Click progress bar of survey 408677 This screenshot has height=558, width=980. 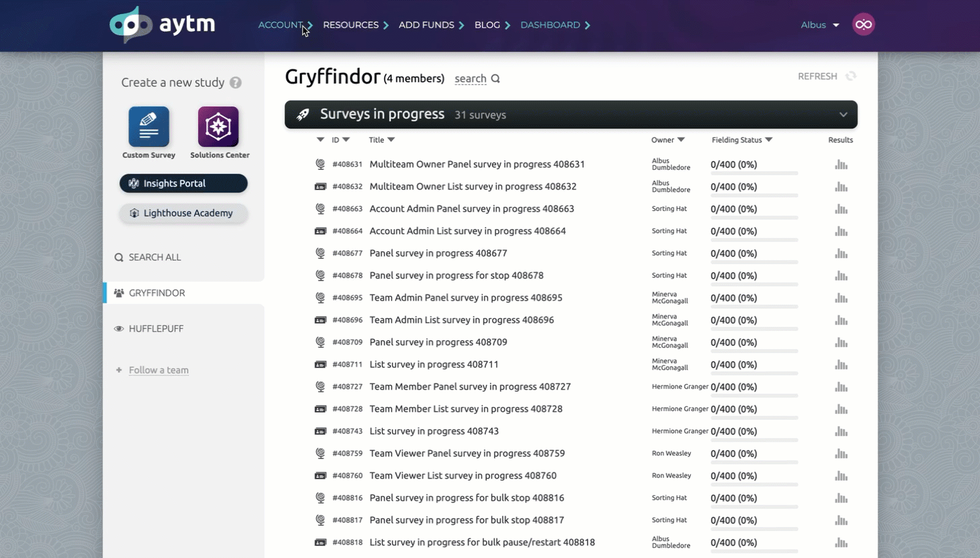(754, 262)
